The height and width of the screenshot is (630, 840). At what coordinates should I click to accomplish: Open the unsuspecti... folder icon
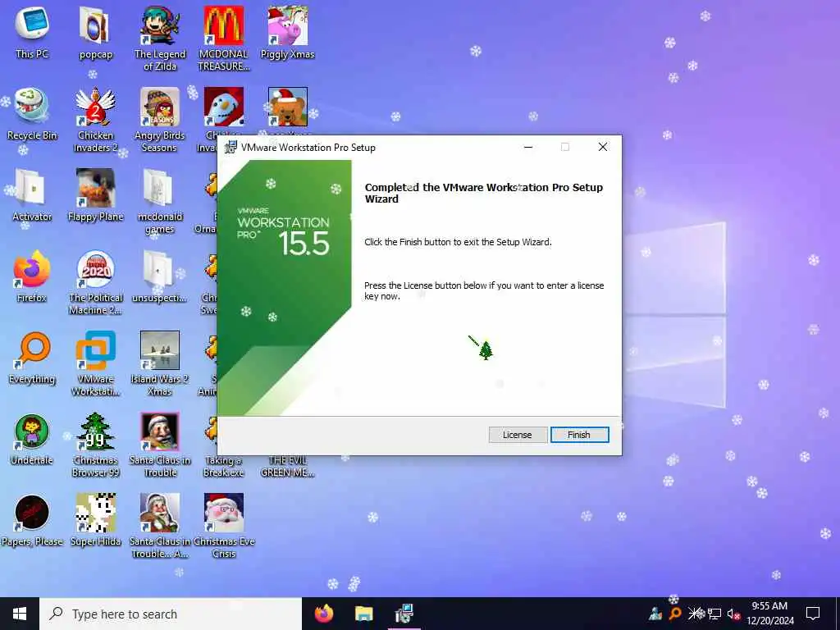(160, 276)
